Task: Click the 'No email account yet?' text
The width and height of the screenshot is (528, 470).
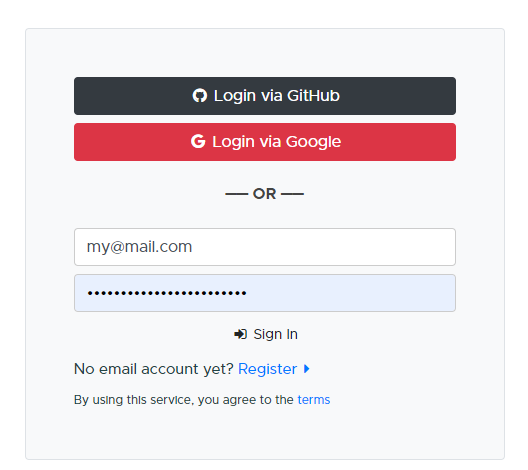Action: click(154, 369)
